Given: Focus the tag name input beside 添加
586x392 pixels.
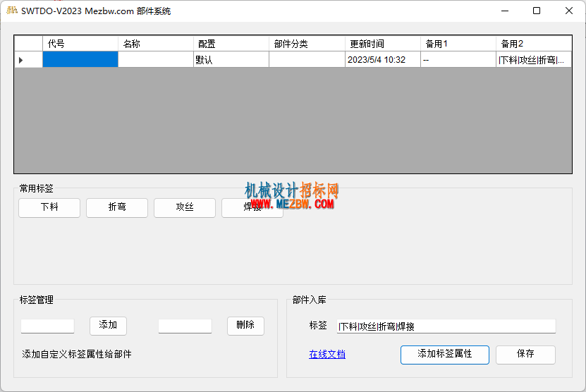Looking at the screenshot, I should 47,326.
